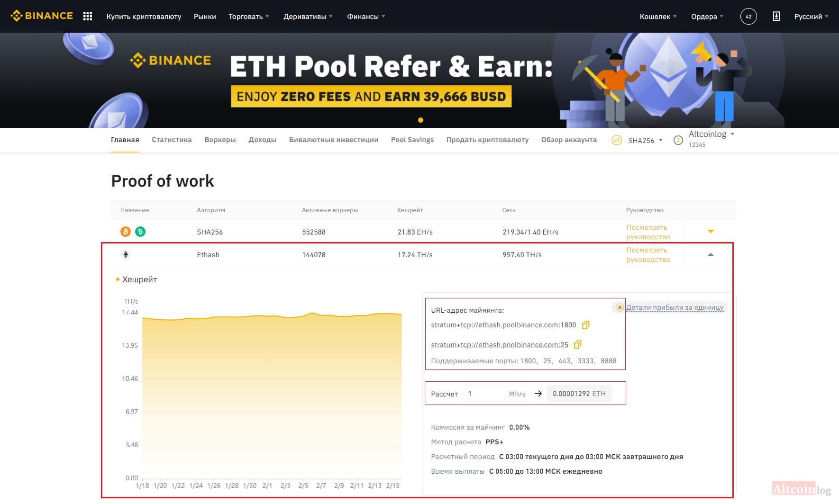Click the banner carousel indicator dot

point(420,120)
